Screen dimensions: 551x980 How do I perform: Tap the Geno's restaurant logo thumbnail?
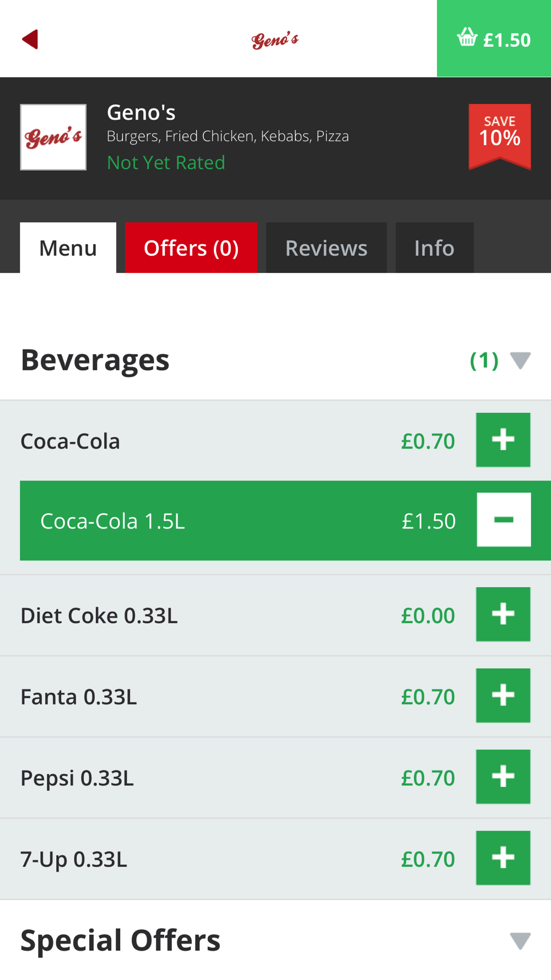[x=53, y=137]
